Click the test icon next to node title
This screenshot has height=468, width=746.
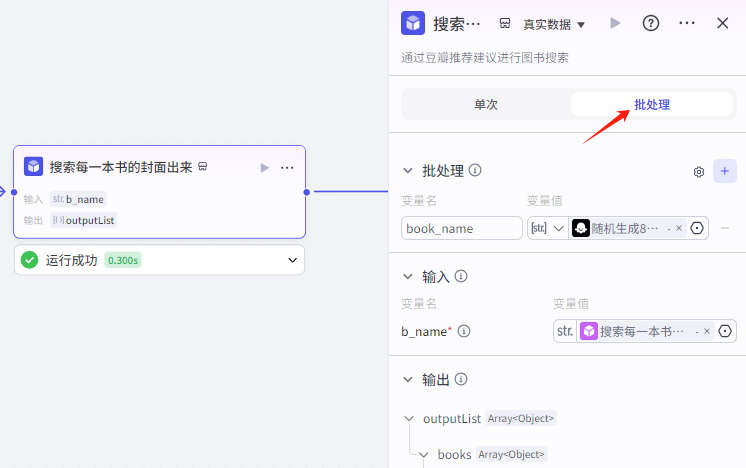point(203,166)
